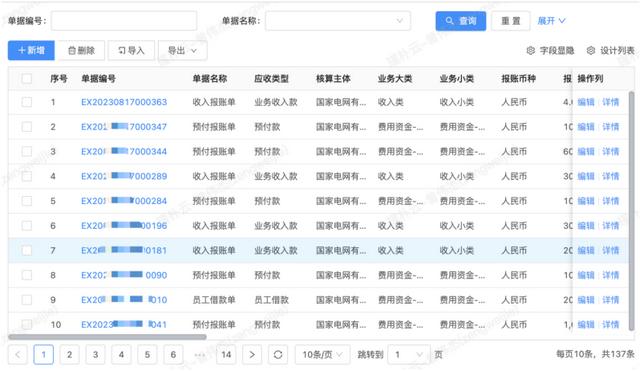Click the 核算主体 column header
Screen dimensions: 640x371
click(333, 78)
